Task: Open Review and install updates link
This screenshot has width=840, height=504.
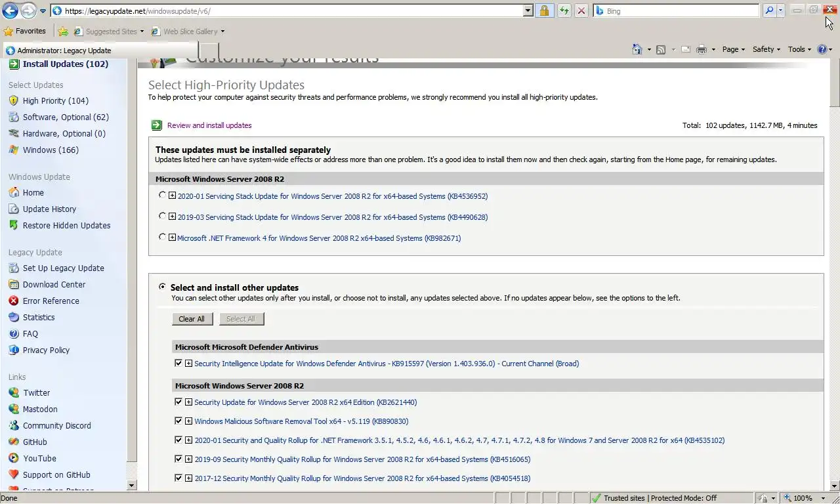Action: [209, 125]
